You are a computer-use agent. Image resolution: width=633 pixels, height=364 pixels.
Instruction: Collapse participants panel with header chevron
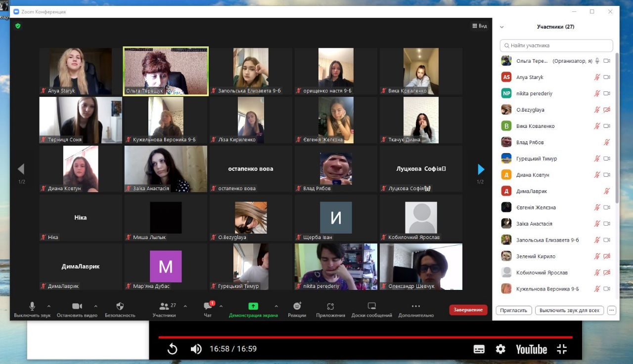501,27
